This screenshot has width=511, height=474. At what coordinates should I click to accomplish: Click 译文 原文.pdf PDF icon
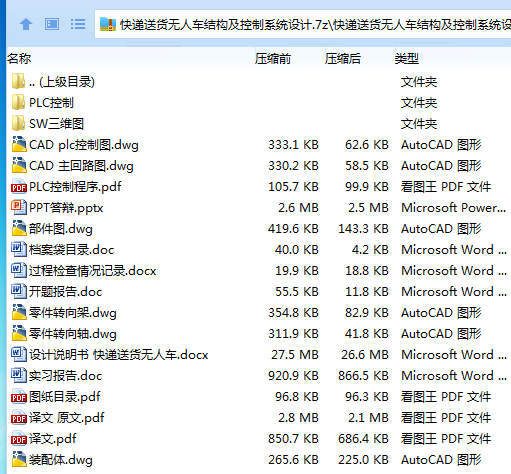coord(19,418)
